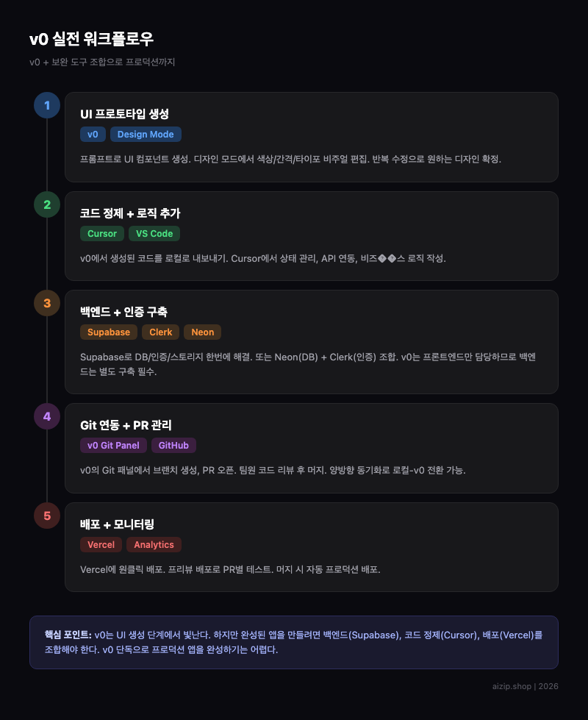This screenshot has height=720, width=588.
Task: Click the Neon tag
Action: click(203, 332)
